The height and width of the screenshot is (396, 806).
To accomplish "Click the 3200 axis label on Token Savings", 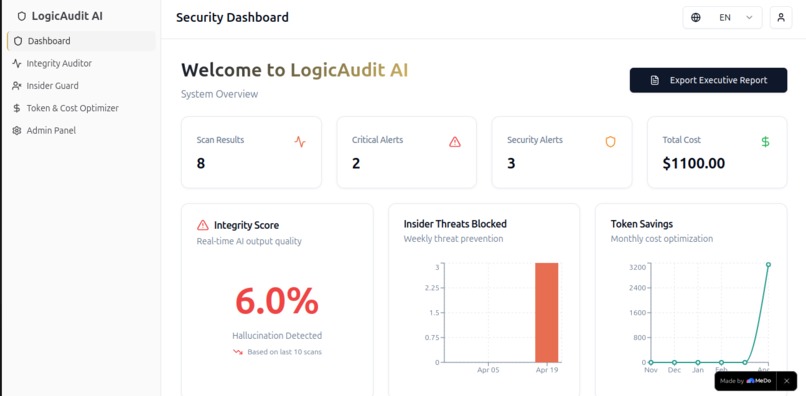I will pos(637,267).
